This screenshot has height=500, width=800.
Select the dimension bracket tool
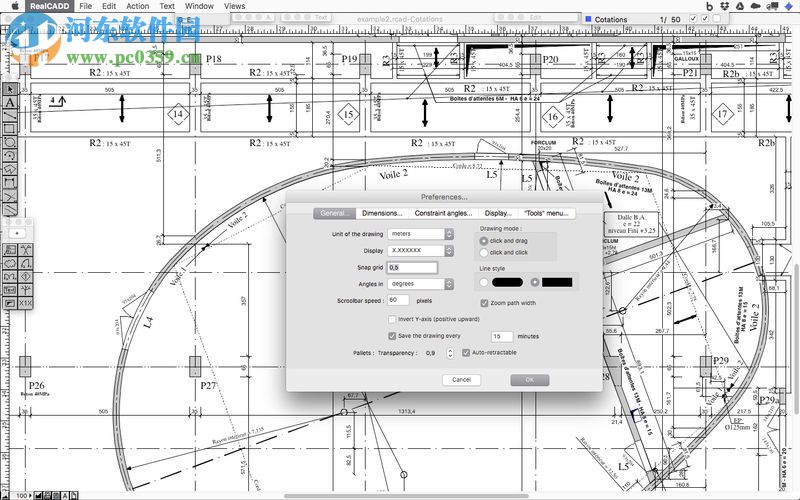tap(10, 182)
